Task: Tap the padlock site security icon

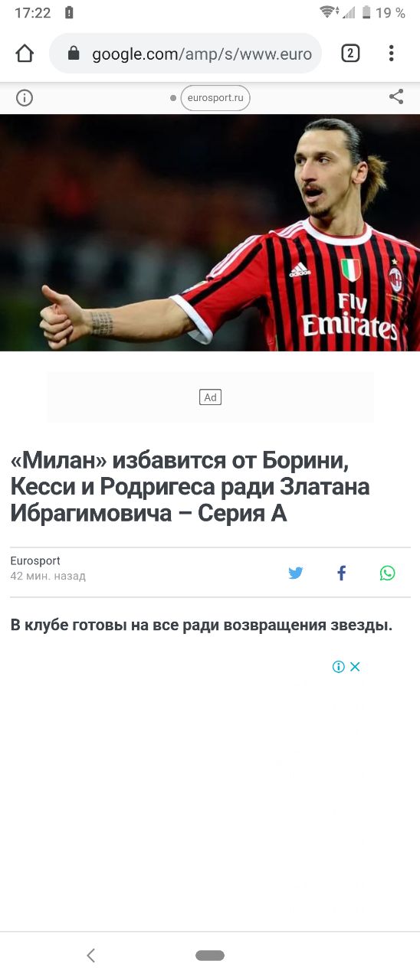Action: (x=74, y=54)
